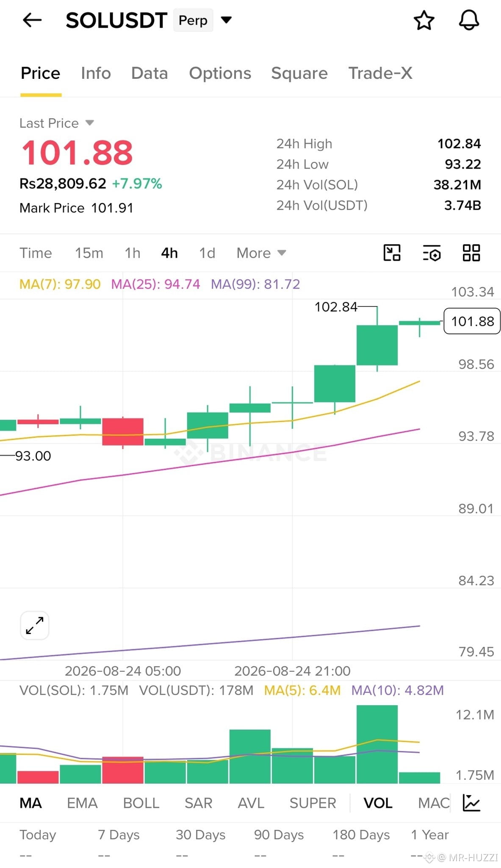501x868 pixels.
Task: Open the Data tab
Action: coord(149,73)
